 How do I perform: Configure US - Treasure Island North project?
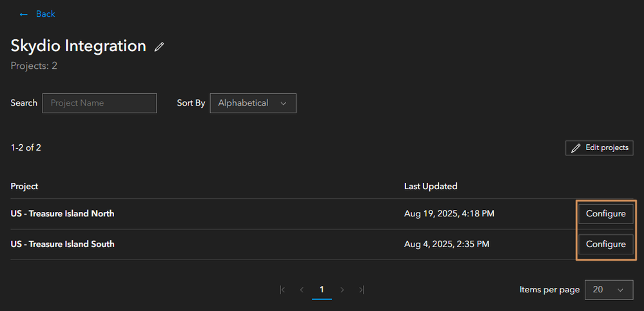click(x=605, y=214)
